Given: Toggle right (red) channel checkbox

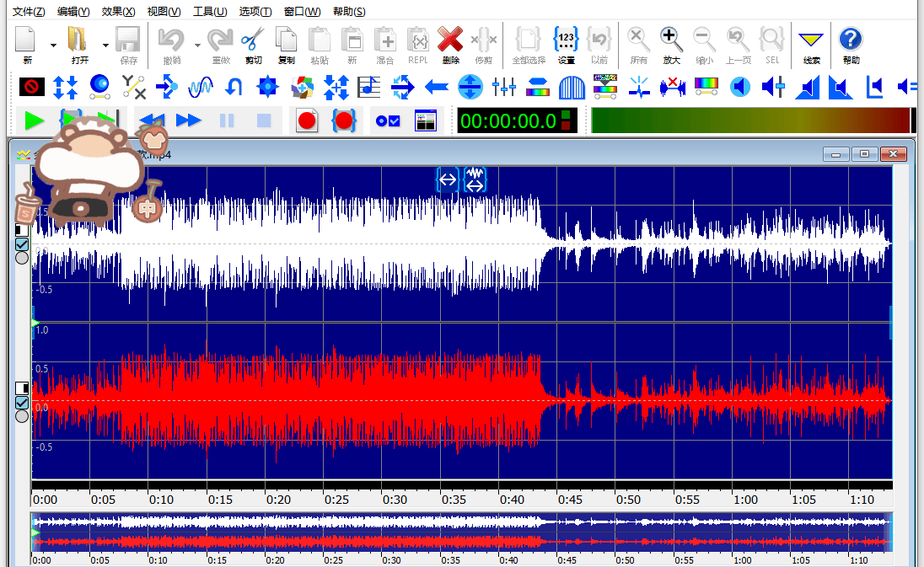Looking at the screenshot, I should [x=22, y=403].
